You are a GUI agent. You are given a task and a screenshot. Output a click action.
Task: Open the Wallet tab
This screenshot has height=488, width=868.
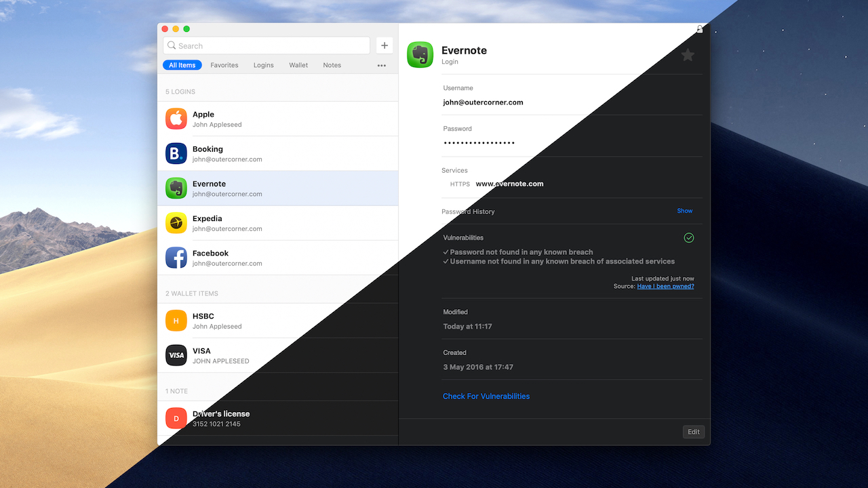point(298,66)
